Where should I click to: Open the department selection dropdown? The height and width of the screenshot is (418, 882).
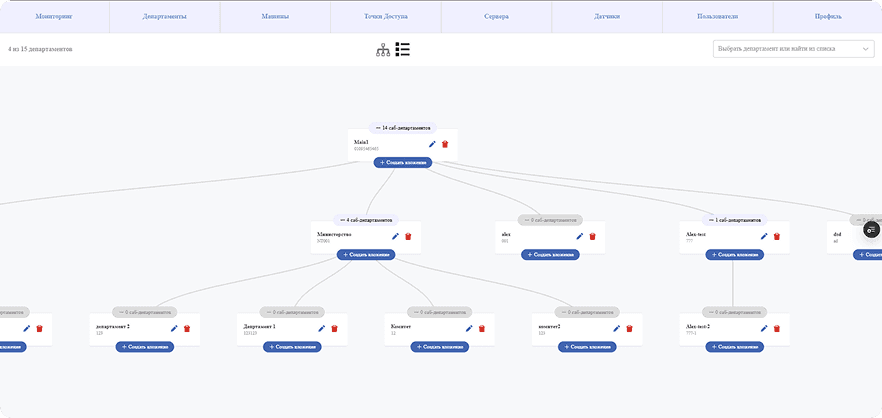(794, 49)
